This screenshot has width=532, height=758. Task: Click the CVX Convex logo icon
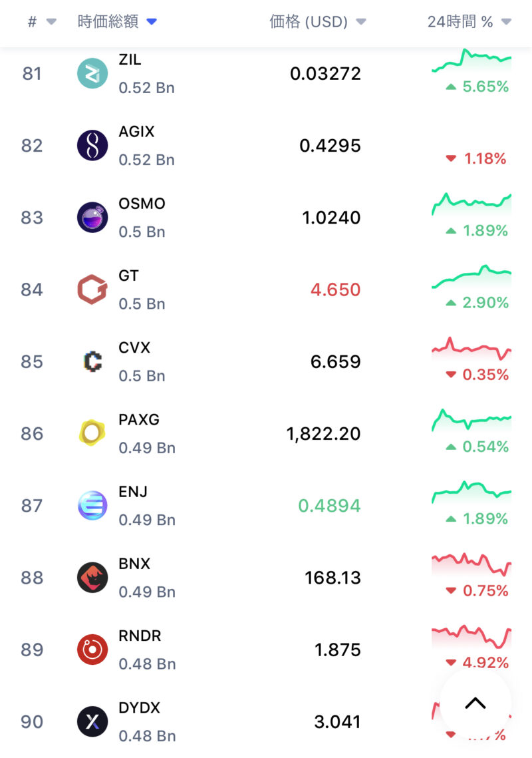pyautogui.click(x=92, y=361)
